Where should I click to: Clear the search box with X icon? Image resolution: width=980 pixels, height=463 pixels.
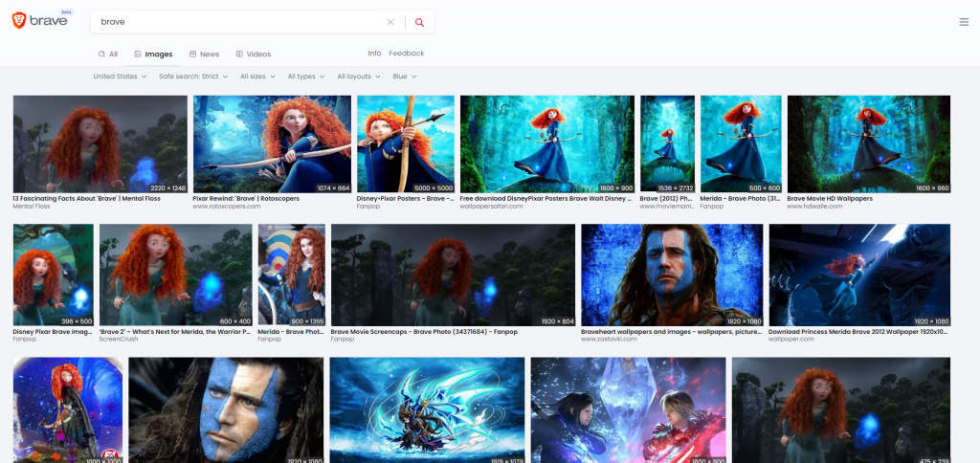[x=390, y=22]
